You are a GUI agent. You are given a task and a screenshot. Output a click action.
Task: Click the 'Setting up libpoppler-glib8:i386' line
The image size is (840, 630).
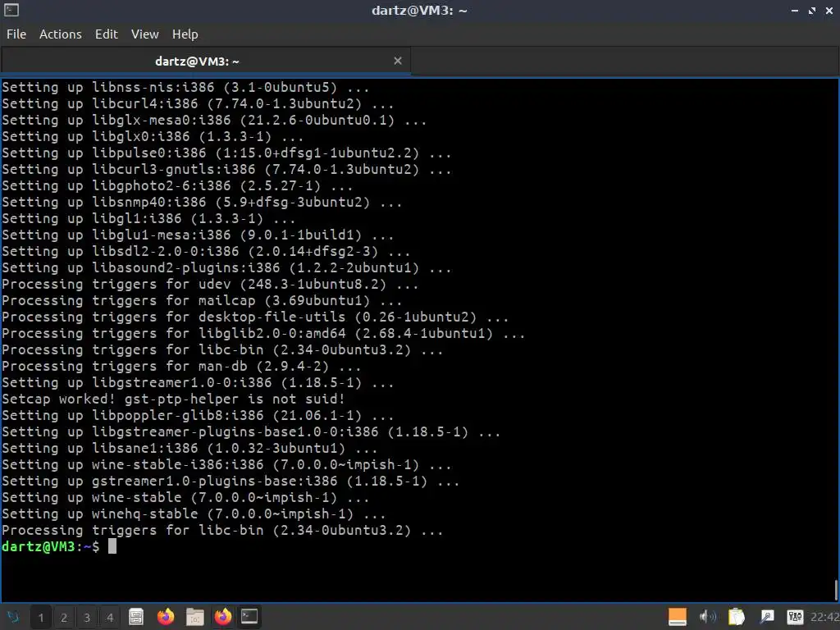click(x=198, y=415)
